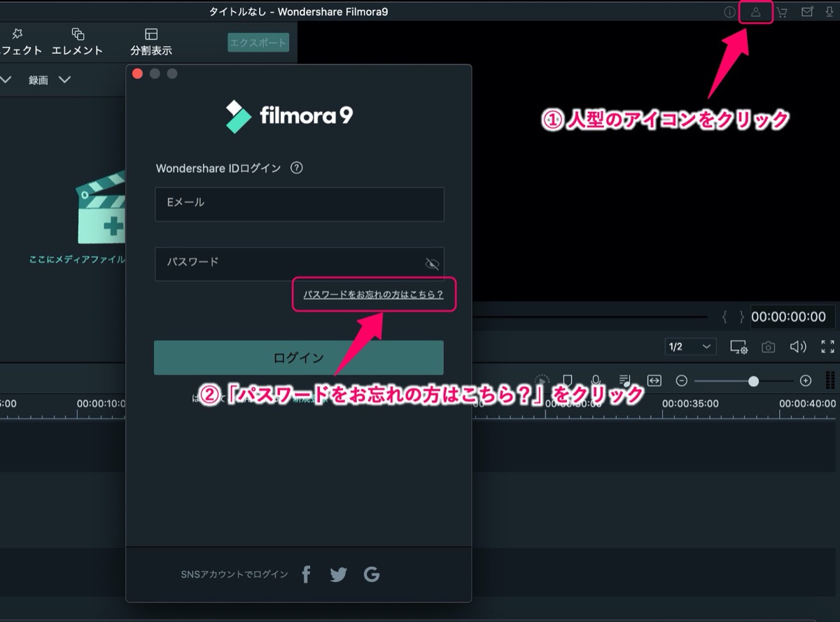Click the SNSアカウントでログイン label
Screen dimensions: 840x622
click(x=234, y=574)
